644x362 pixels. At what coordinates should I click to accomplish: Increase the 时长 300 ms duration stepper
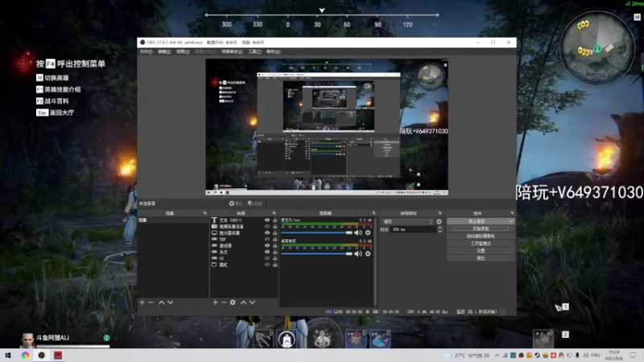click(440, 228)
